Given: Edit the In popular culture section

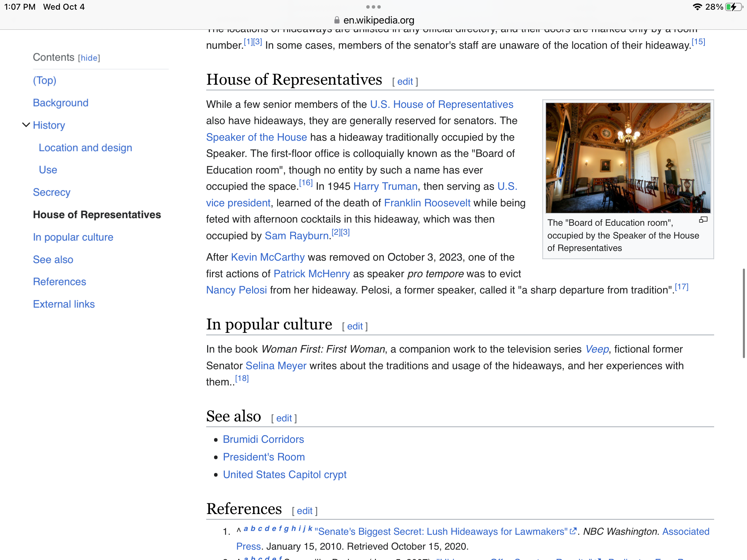Looking at the screenshot, I should point(355,326).
